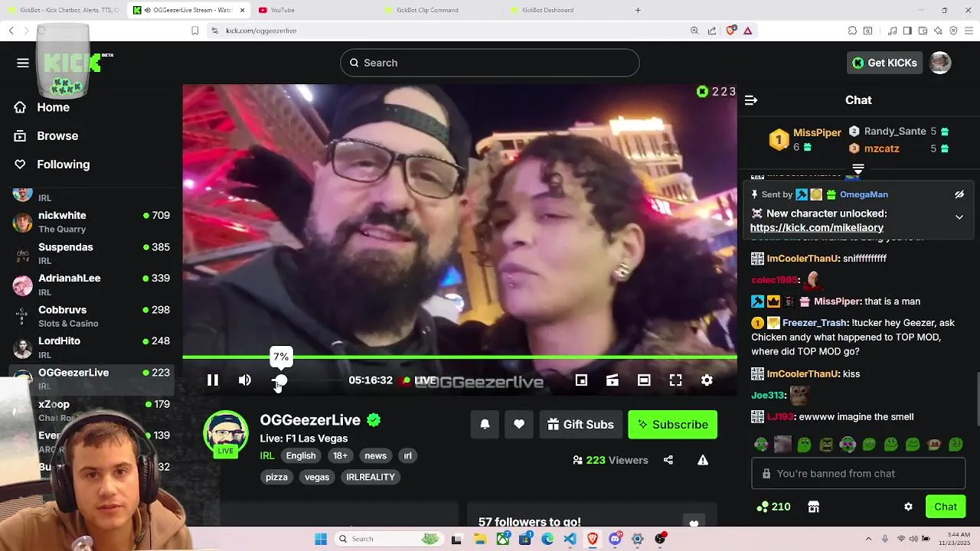The width and height of the screenshot is (980, 551).
Task: Open video player settings gear
Action: pyautogui.click(x=707, y=380)
